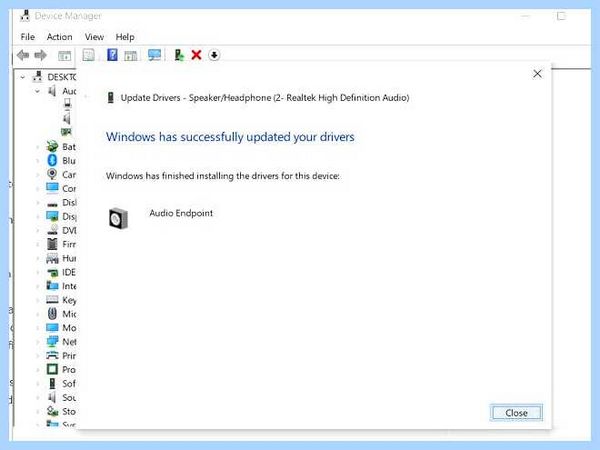Open the Help menu
The height and width of the screenshot is (450, 600).
[125, 37]
